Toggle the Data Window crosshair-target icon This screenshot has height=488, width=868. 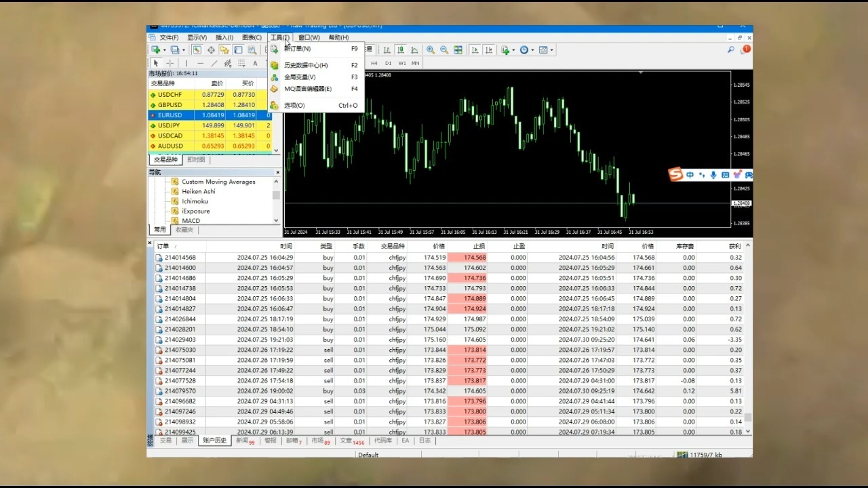211,49
